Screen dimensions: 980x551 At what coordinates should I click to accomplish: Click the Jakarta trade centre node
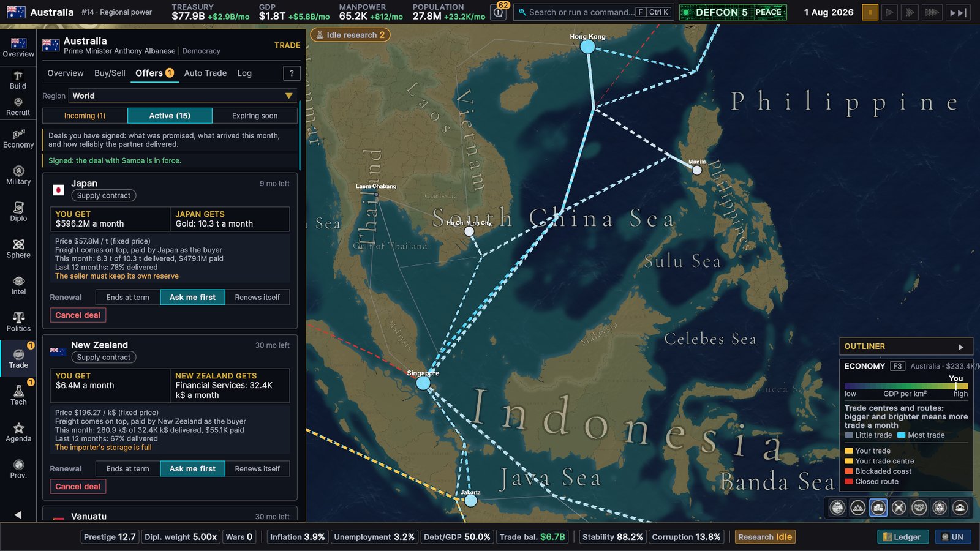[x=470, y=501]
